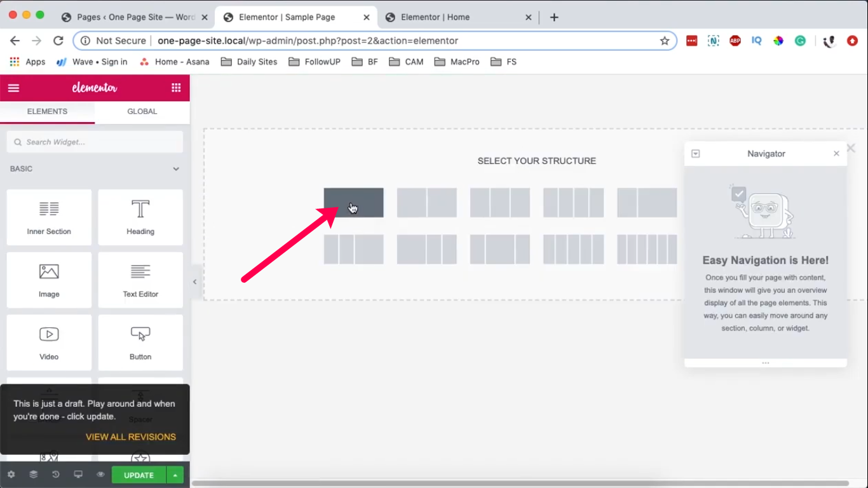Image resolution: width=868 pixels, height=488 pixels.
Task: Open the Home - Asana bookmark
Action: click(x=173, y=62)
